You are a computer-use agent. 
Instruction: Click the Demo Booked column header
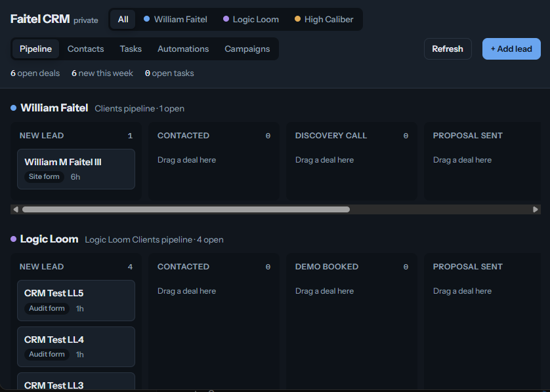click(x=327, y=267)
